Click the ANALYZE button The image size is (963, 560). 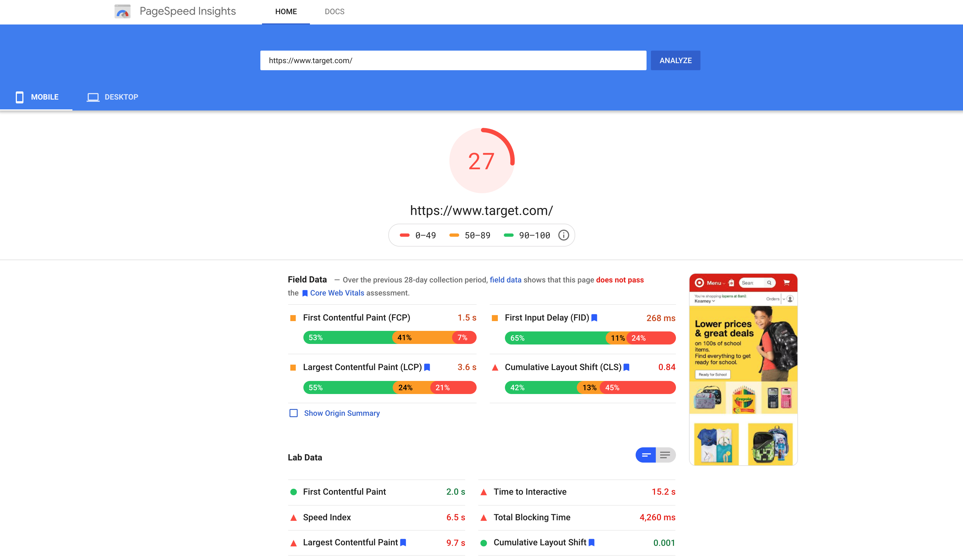[x=675, y=60]
